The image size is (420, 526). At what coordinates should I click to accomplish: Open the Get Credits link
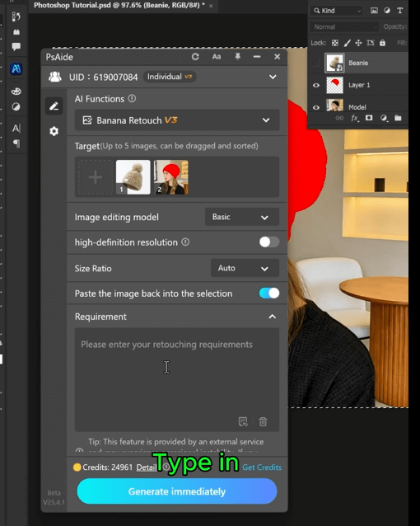coord(262,467)
